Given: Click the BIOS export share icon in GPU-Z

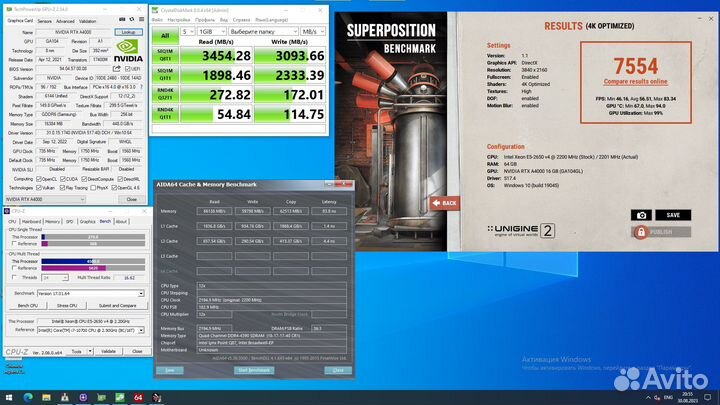Looking at the screenshot, I should pos(117,69).
